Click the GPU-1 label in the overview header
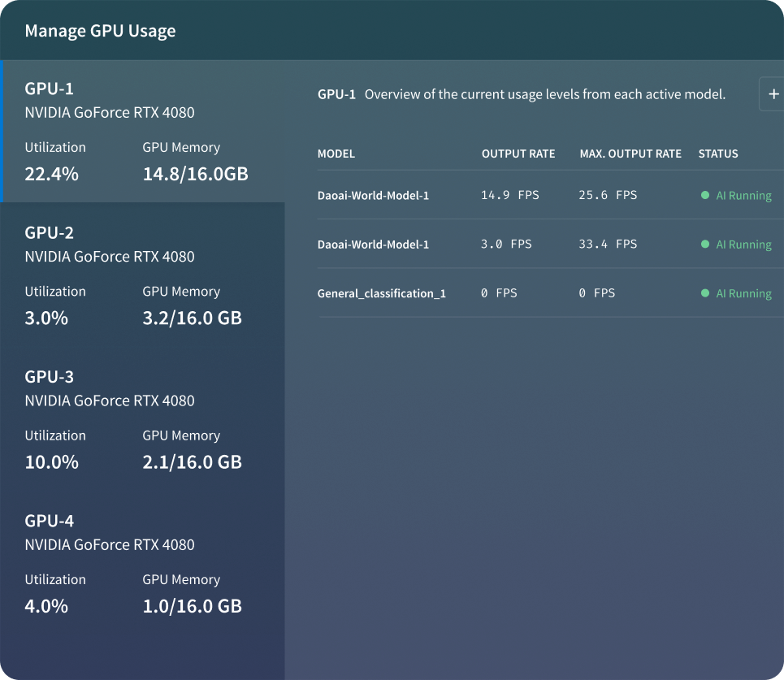784x680 pixels. 337,94
